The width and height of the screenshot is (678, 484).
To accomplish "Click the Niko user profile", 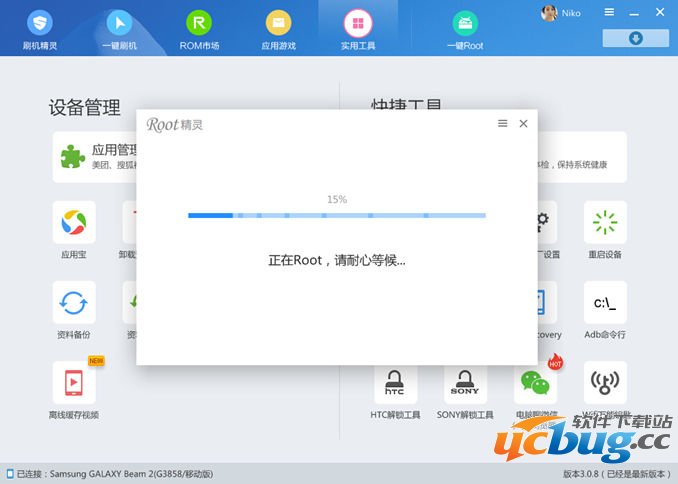I will click(x=561, y=13).
